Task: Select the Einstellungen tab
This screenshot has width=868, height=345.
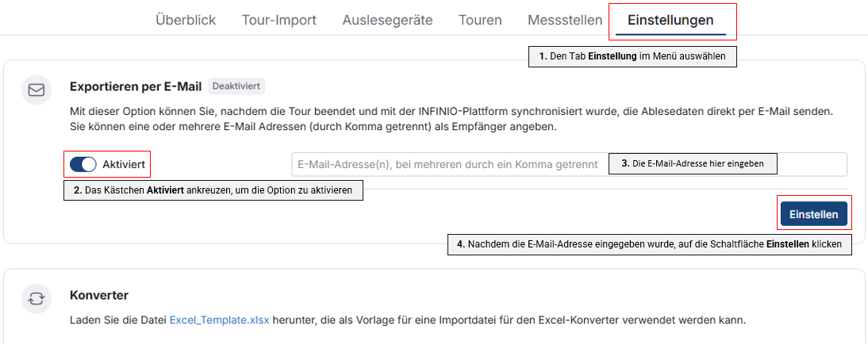Action: [x=670, y=21]
